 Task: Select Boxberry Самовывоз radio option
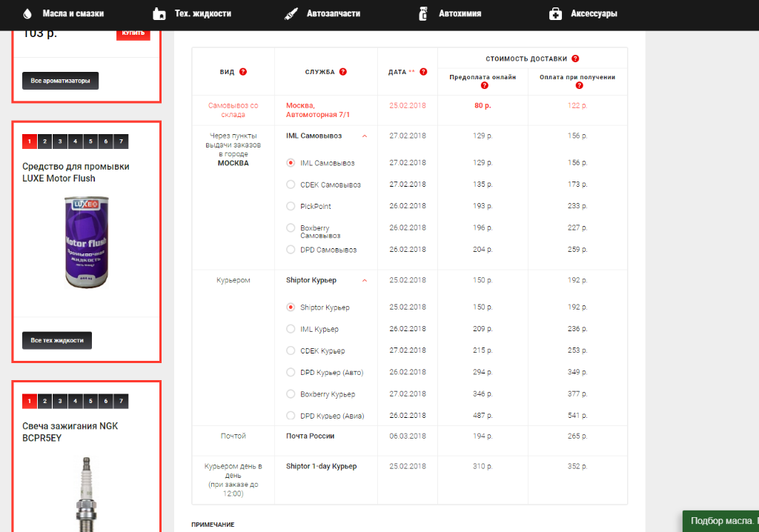point(291,227)
